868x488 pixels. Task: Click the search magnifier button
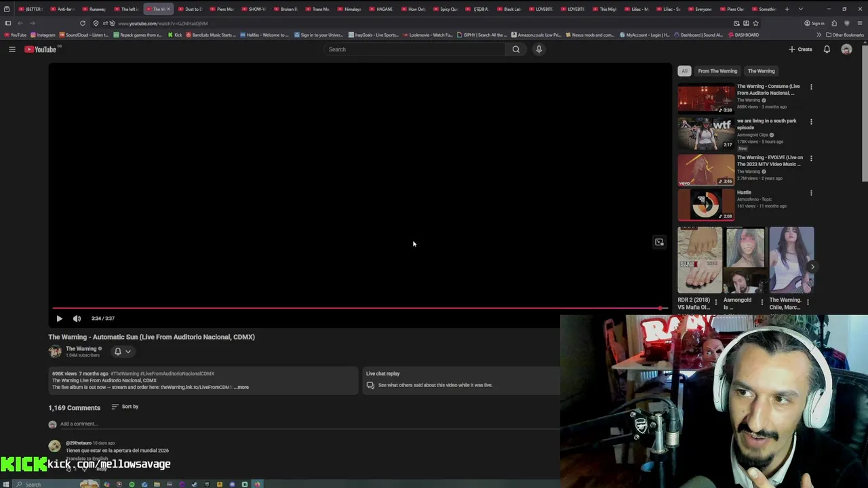point(516,49)
